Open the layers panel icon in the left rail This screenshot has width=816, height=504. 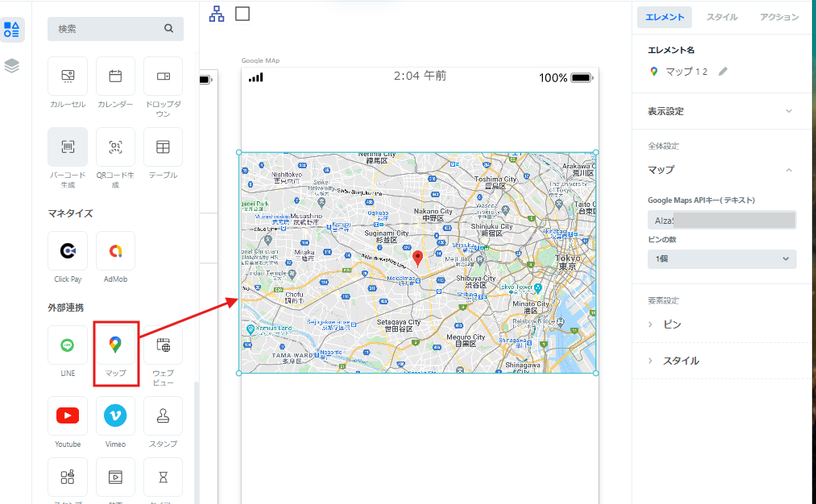click(x=11, y=66)
